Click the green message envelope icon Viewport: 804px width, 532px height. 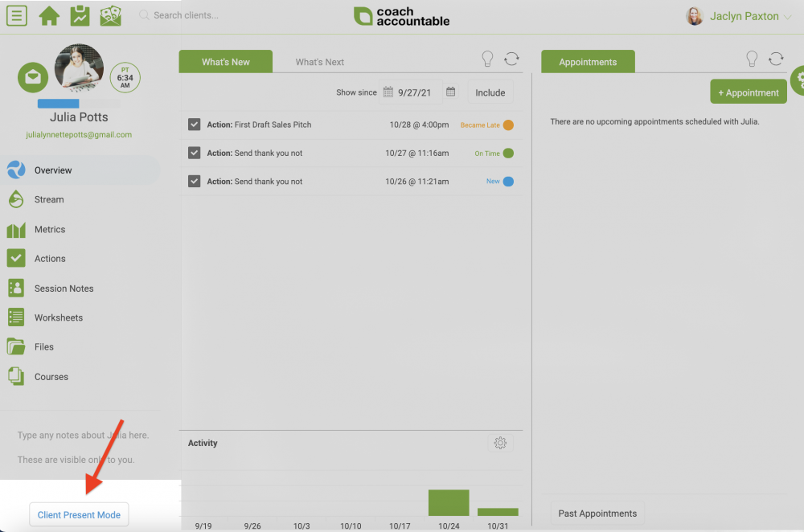[33, 77]
